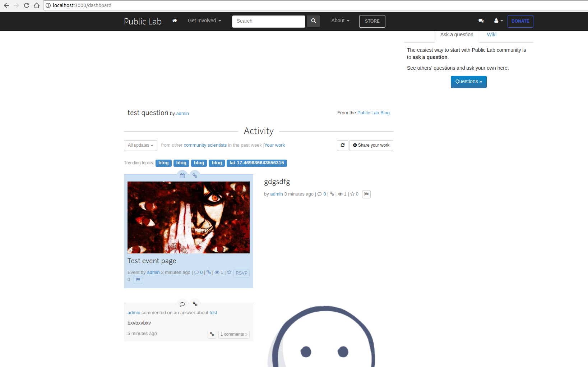Open the About dropdown
Viewport: 588px width, 367px height.
click(340, 21)
